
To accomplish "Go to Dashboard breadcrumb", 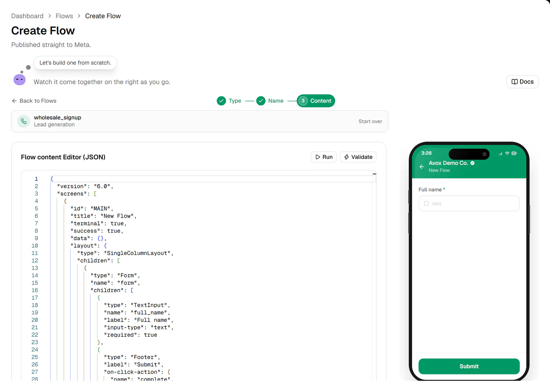I will tap(27, 16).
